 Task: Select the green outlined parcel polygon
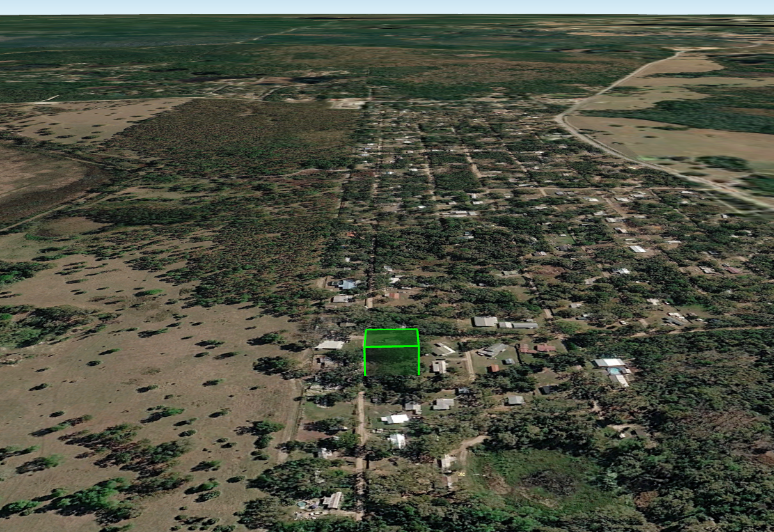(391, 352)
